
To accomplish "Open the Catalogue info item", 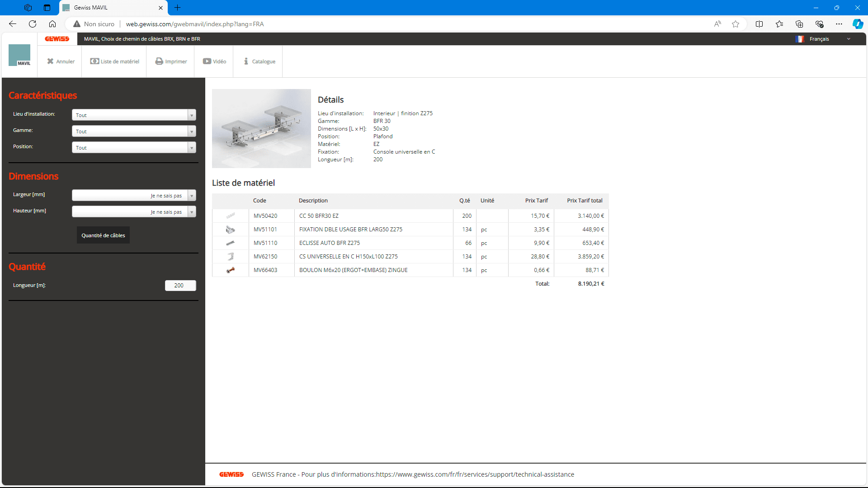I will pos(259,61).
